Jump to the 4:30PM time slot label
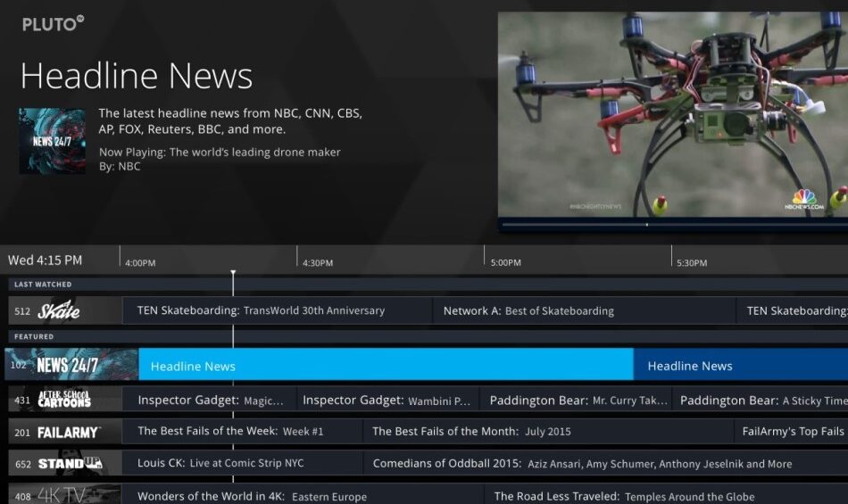Image resolution: width=848 pixels, height=504 pixels. (318, 263)
